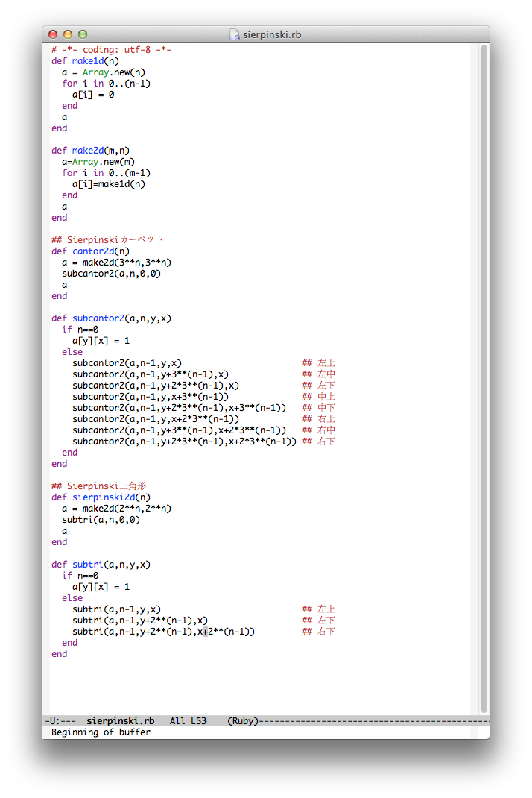Click 'a = make2d(3**n,3**n)' line
Image resolution: width=532 pixels, height=798 pixels.
[x=116, y=263]
